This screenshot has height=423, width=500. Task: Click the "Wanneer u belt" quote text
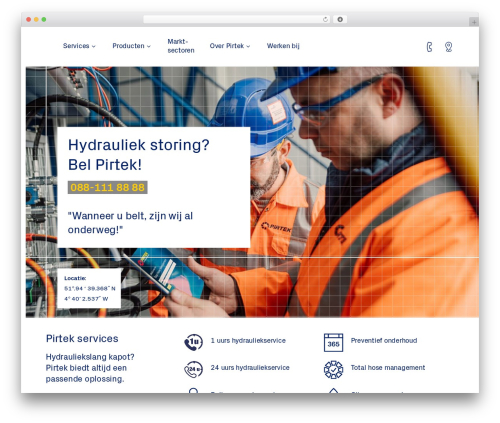(x=130, y=223)
